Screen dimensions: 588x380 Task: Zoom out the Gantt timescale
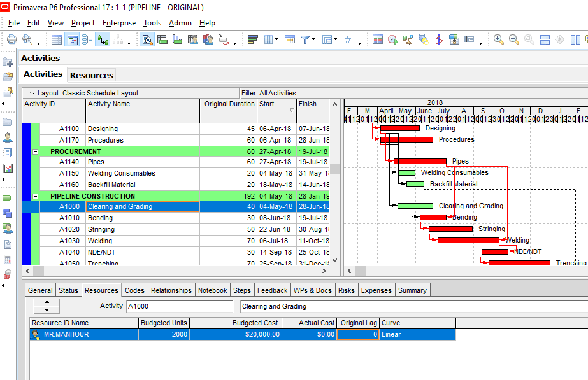pyautogui.click(x=513, y=39)
